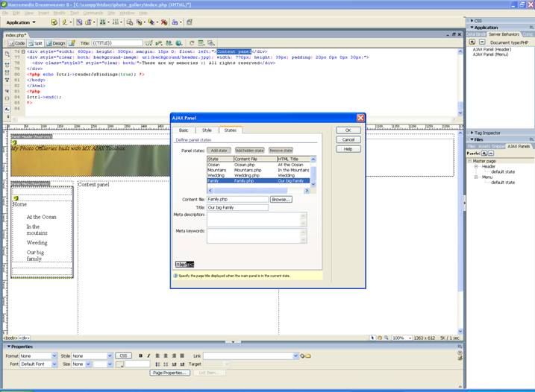
Task: Click the unordered list icon in Properties
Action: tap(157, 364)
